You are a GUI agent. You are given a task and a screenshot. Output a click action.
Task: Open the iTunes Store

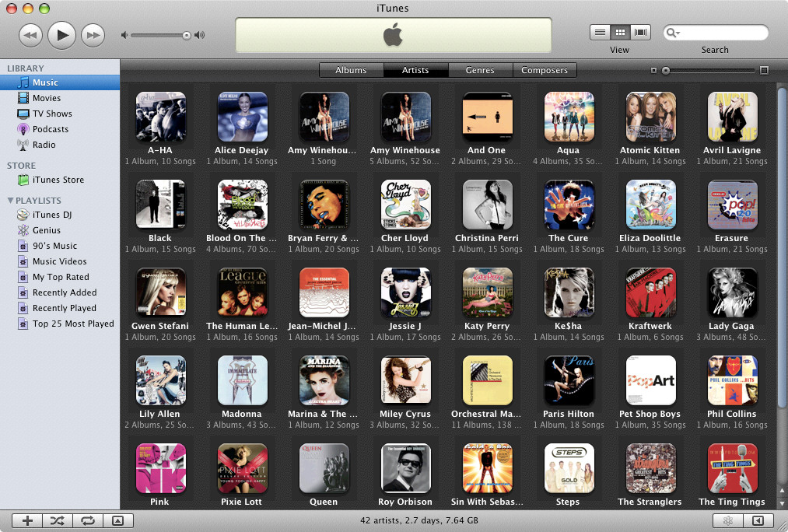[x=60, y=180]
